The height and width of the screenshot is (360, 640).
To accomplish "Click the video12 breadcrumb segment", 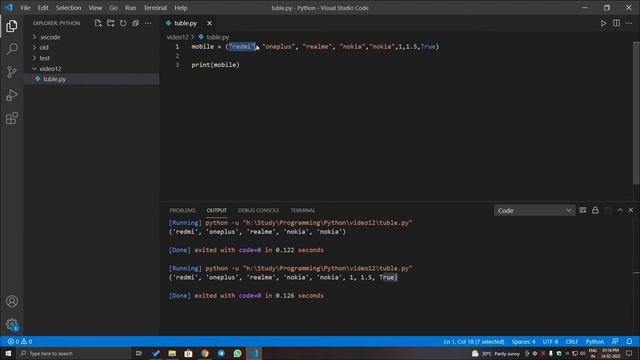I will click(177, 37).
